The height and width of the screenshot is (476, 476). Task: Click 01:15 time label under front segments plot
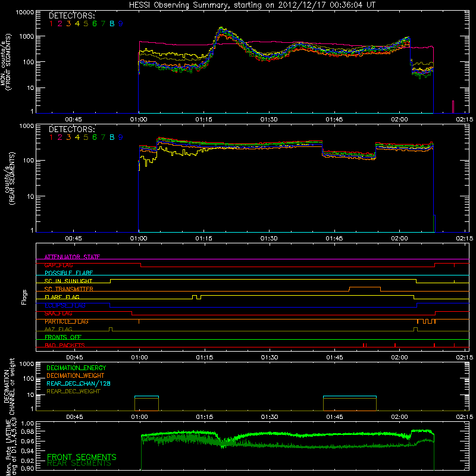click(203, 120)
